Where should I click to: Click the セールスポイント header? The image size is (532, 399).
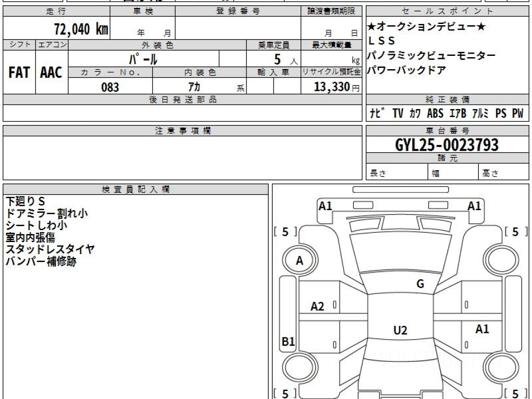pos(447,11)
